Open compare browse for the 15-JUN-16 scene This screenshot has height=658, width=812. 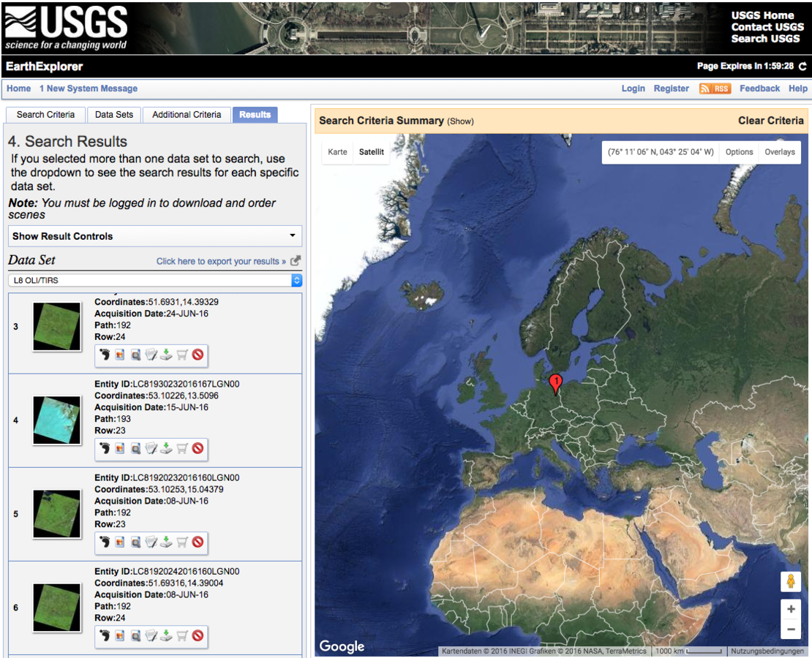pos(135,448)
